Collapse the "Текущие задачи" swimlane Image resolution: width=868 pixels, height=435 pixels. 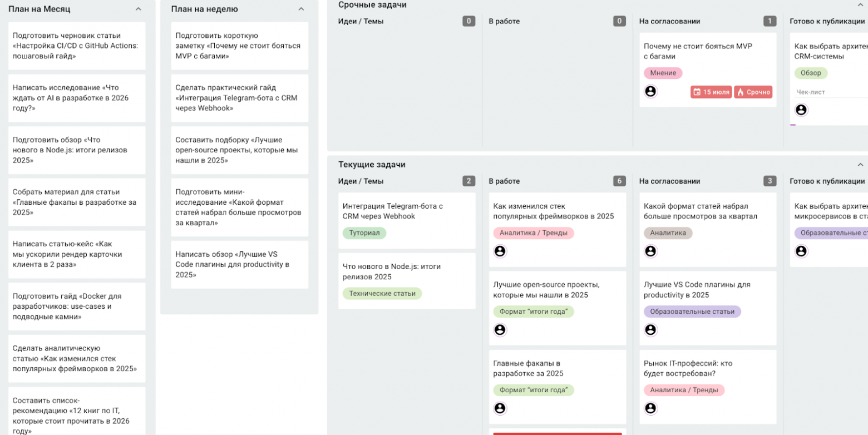pos(860,165)
